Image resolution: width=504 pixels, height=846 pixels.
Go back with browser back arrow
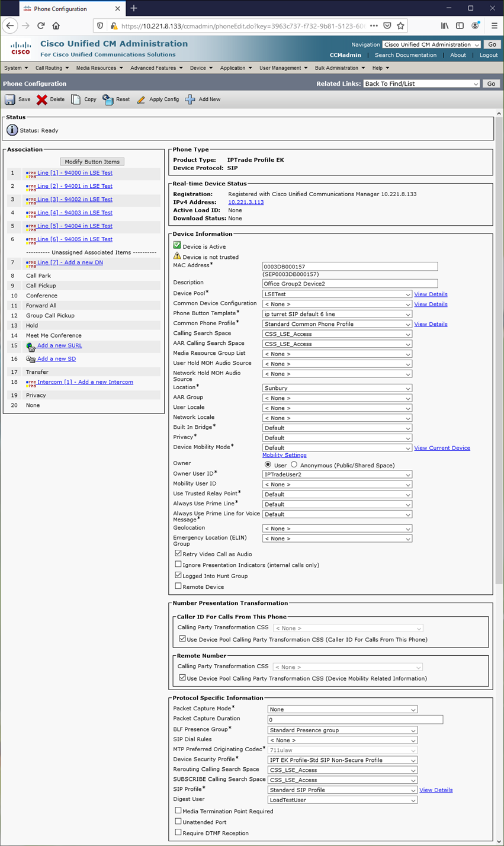point(10,26)
